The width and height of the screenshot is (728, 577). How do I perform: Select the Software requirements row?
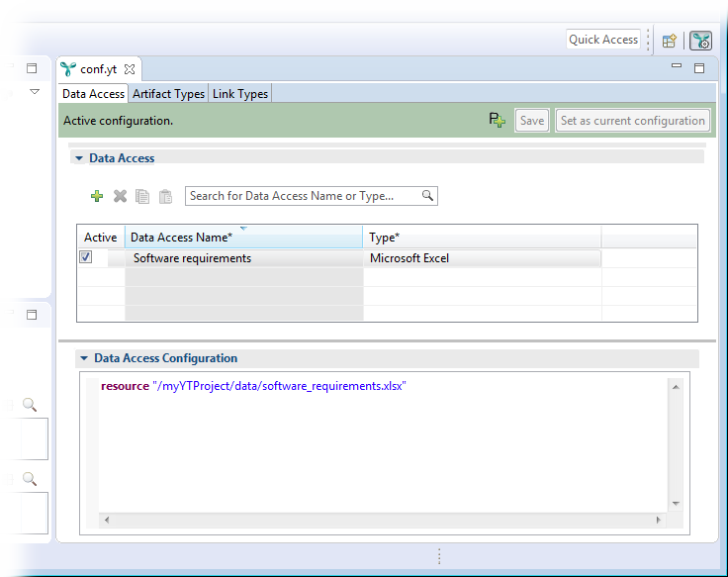point(341,258)
